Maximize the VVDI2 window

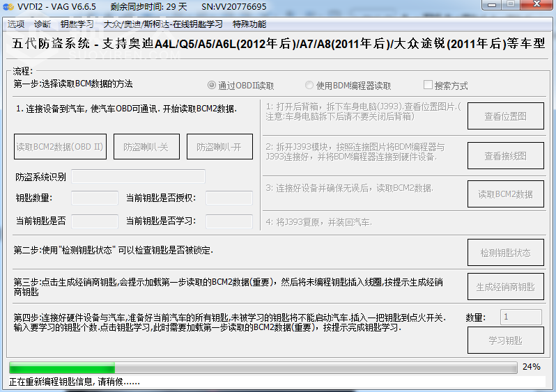point(510,5)
